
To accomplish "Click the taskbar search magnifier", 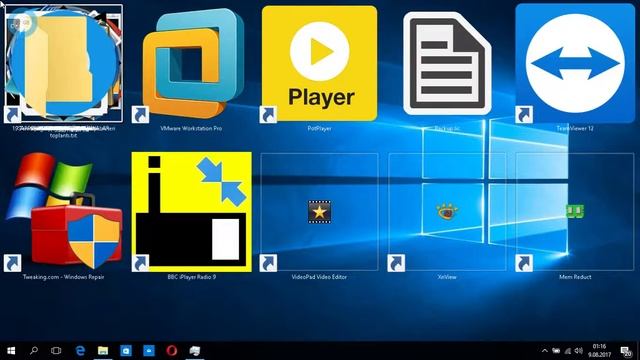I will coord(34,351).
